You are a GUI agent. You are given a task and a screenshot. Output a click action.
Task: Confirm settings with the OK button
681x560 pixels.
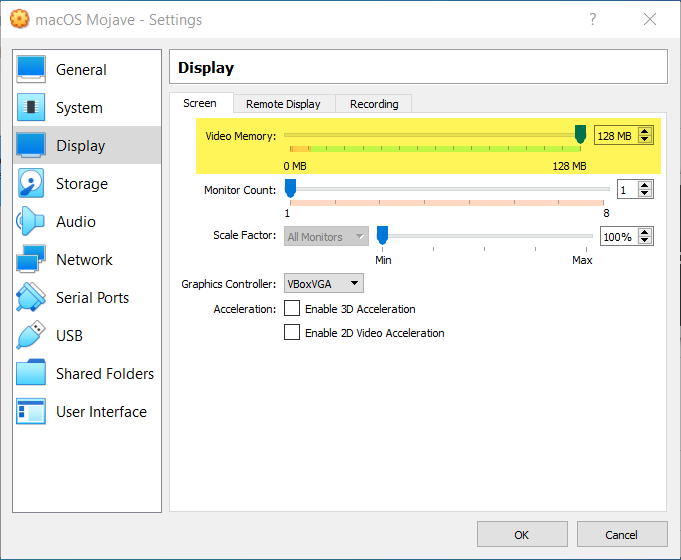pos(522,534)
